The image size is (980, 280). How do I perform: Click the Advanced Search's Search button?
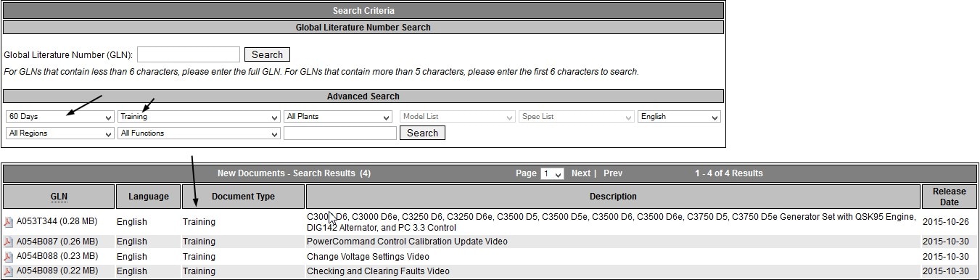[422, 133]
